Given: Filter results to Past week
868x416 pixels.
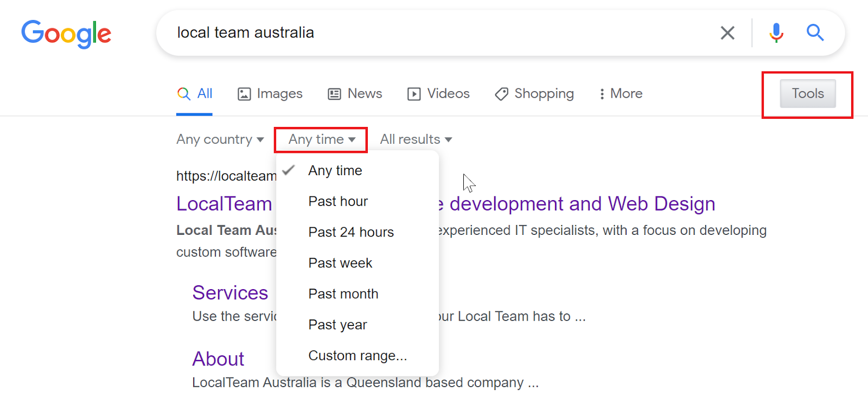Looking at the screenshot, I should pyautogui.click(x=358, y=263).
